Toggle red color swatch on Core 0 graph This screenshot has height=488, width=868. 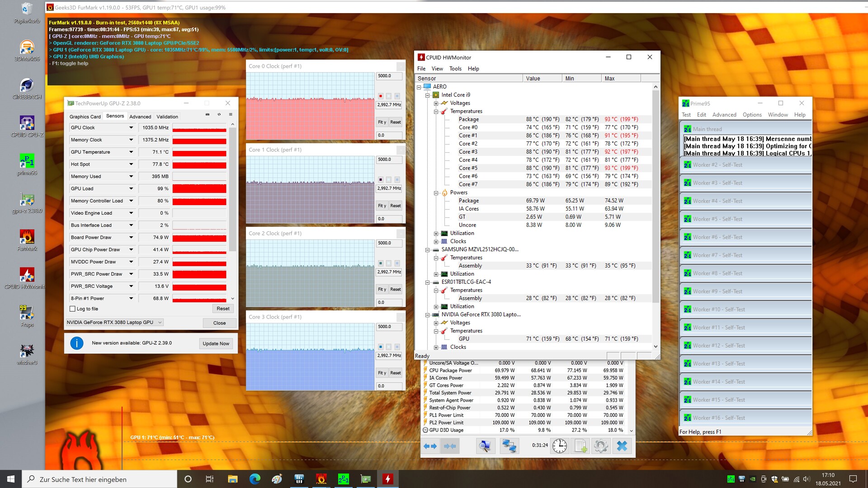(x=381, y=96)
